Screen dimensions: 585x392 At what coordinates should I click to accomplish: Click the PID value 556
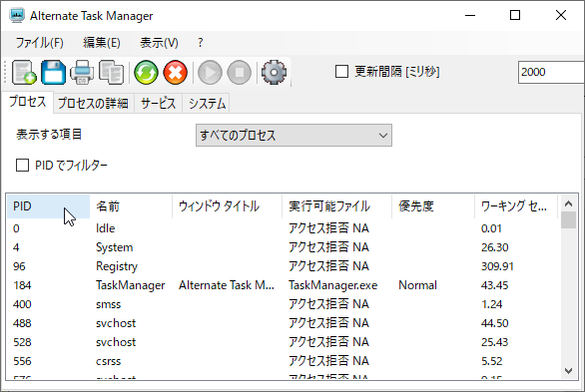pos(22,361)
